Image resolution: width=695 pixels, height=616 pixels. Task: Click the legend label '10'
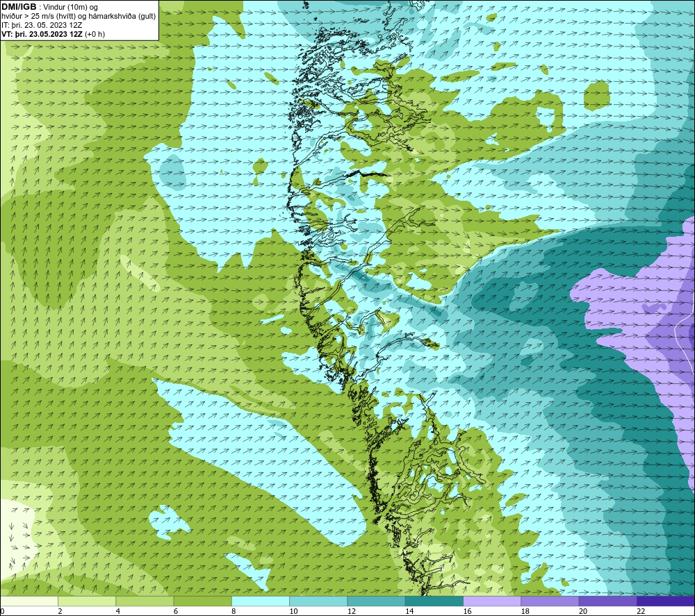coord(294,611)
